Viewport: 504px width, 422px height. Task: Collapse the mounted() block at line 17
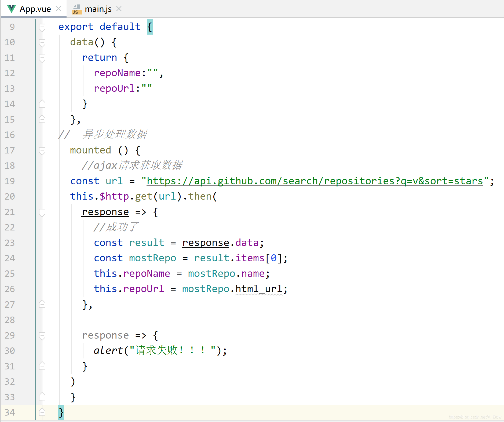tap(42, 151)
